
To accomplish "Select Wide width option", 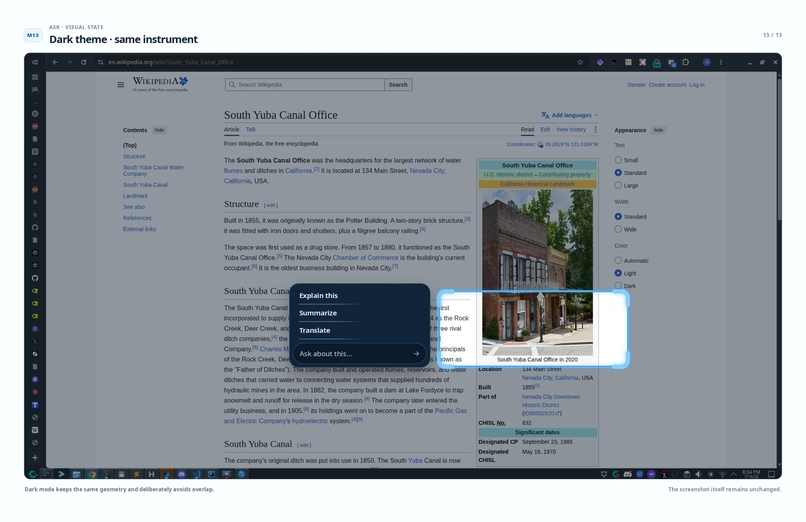I will pos(618,229).
